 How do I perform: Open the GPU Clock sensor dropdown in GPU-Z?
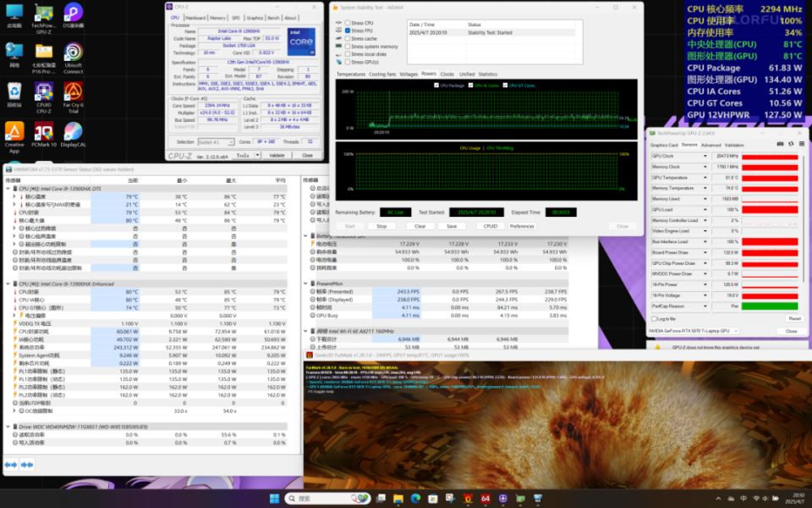point(704,157)
